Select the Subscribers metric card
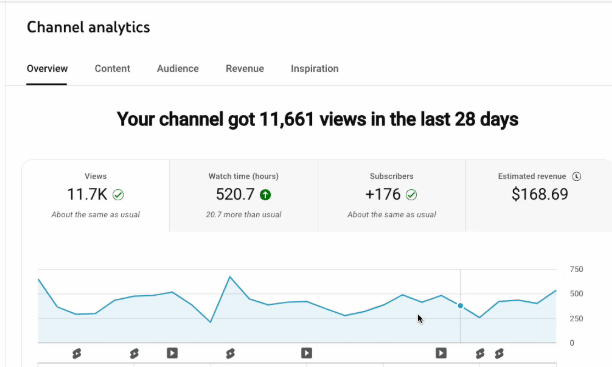The height and width of the screenshot is (367, 612). pos(391,196)
